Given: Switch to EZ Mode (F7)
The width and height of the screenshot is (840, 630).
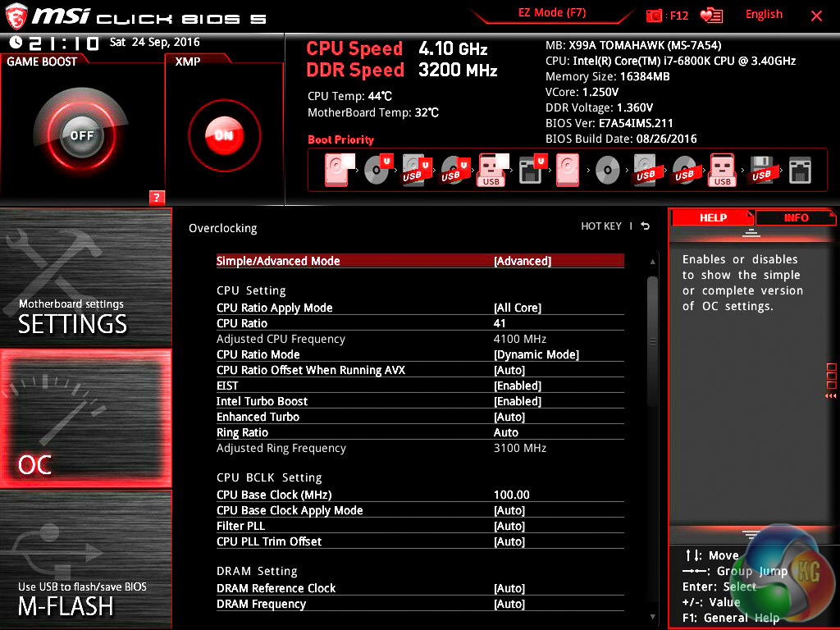Looking at the screenshot, I should pos(552,13).
